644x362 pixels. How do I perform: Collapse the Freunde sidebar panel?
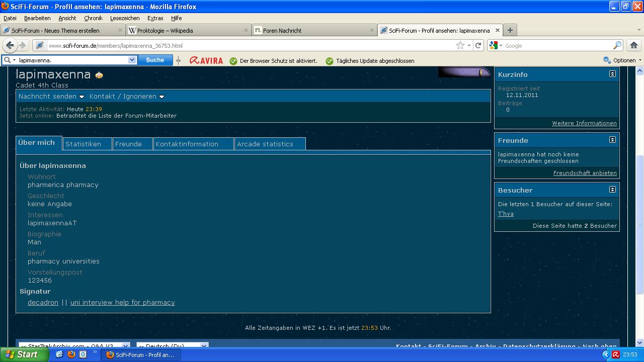click(x=612, y=140)
